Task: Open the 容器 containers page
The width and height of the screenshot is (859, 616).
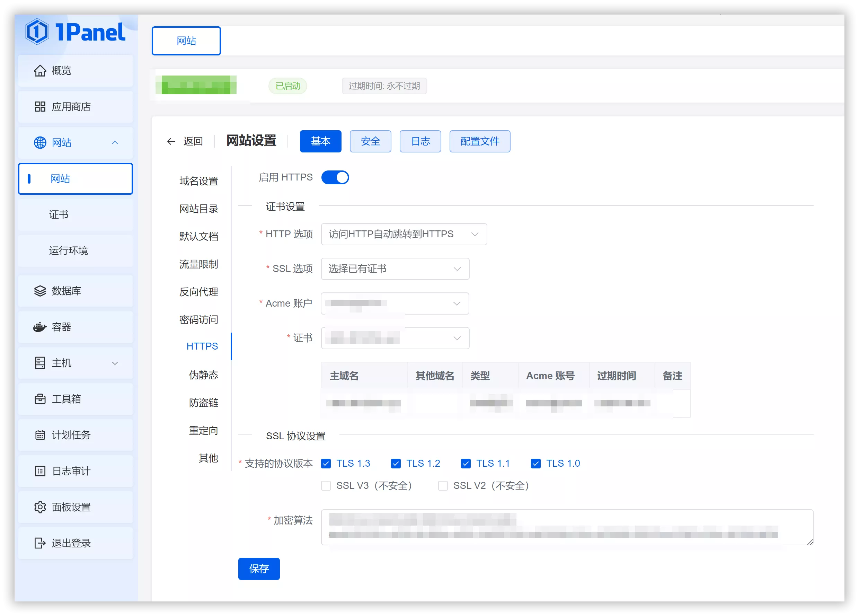Action: [x=62, y=327]
